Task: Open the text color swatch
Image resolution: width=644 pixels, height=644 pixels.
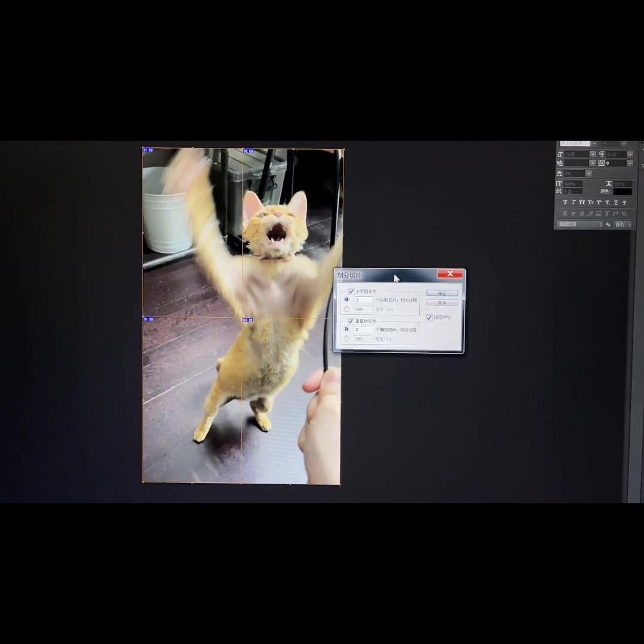Action: pyautogui.click(x=623, y=192)
